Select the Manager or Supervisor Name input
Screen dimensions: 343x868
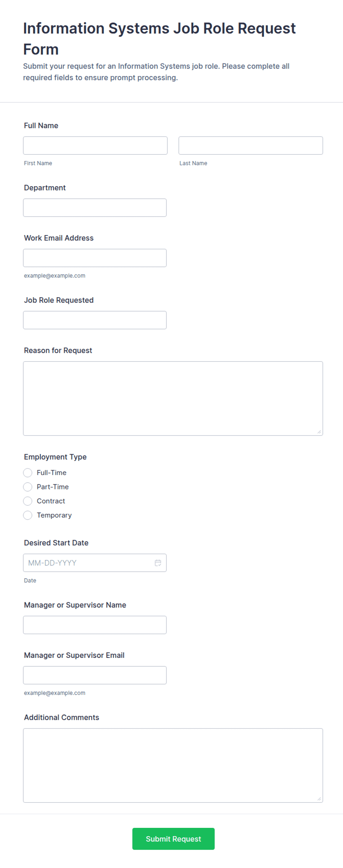tap(95, 625)
